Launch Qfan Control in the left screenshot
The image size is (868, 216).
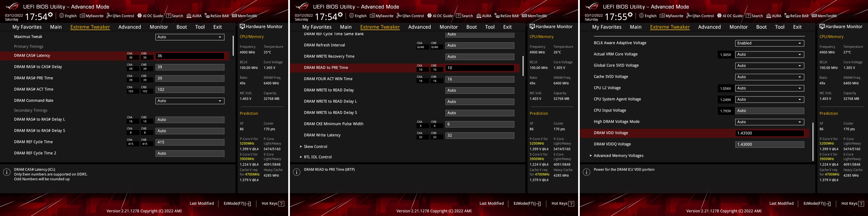click(120, 16)
